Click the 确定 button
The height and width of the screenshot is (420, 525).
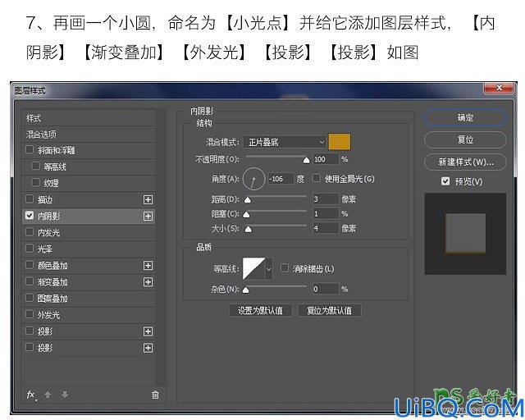coord(465,118)
